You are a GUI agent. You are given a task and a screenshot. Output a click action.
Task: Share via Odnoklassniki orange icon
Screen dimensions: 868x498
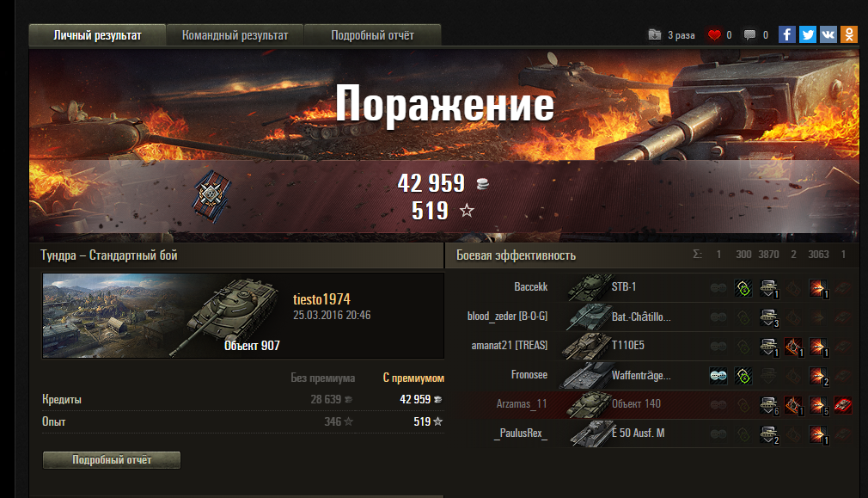pos(848,34)
